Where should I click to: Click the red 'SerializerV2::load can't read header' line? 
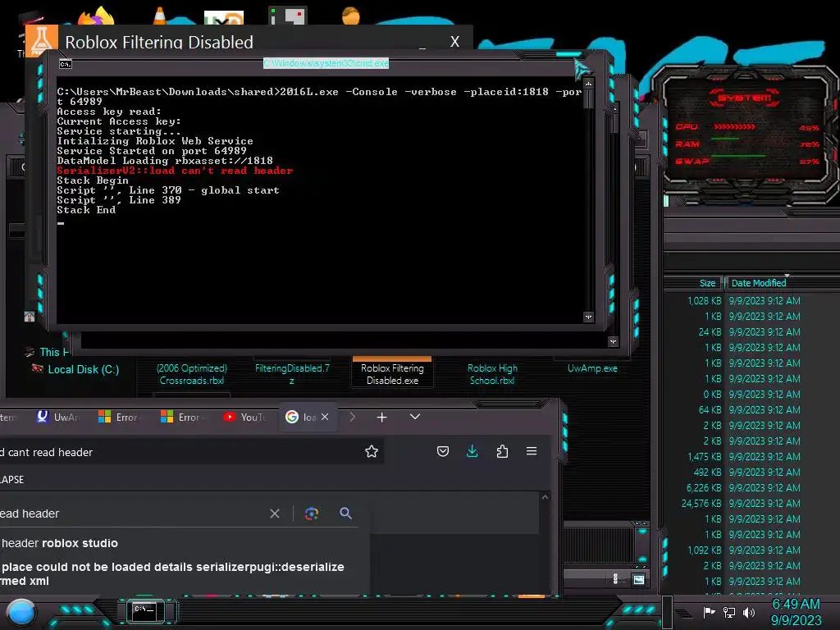[175, 171]
